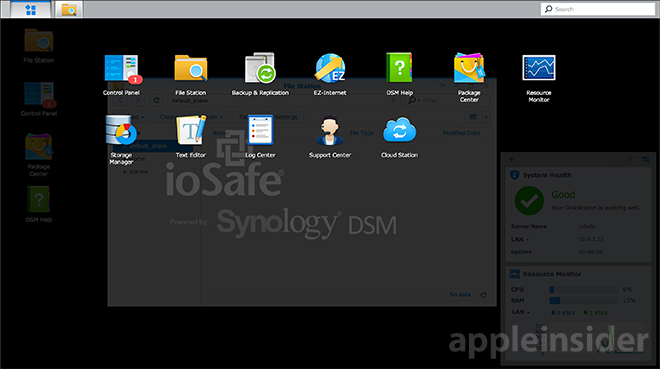The width and height of the screenshot is (660, 369).
Task: Go forward in File Station window
Action: pos(138,100)
